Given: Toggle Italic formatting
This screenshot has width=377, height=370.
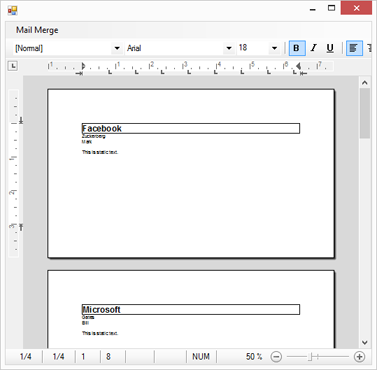Looking at the screenshot, I should [x=313, y=48].
